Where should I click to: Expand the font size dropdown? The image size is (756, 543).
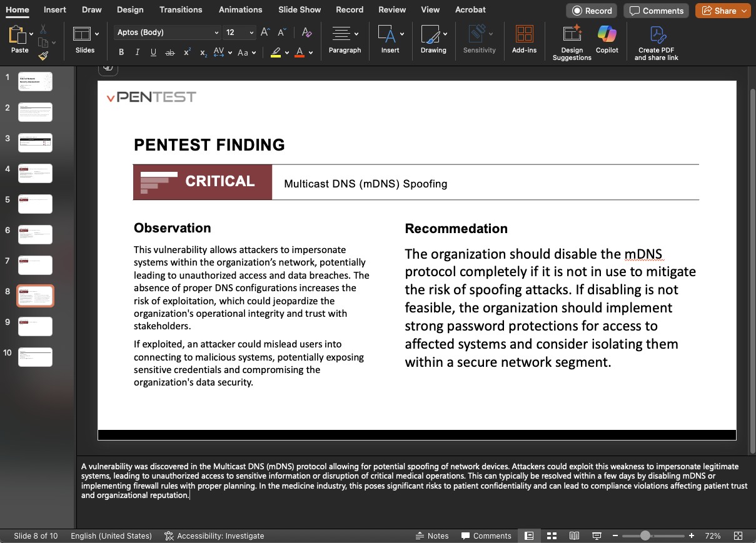click(251, 32)
